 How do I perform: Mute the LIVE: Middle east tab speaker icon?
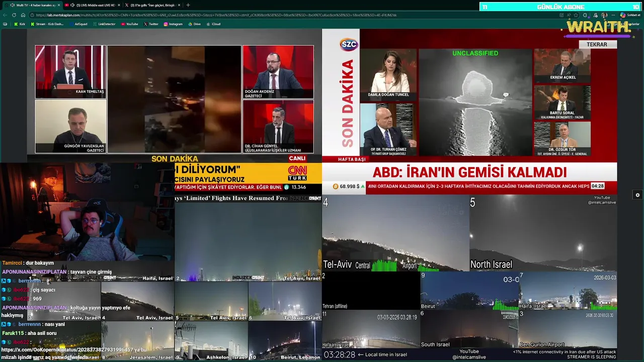(72, 5)
